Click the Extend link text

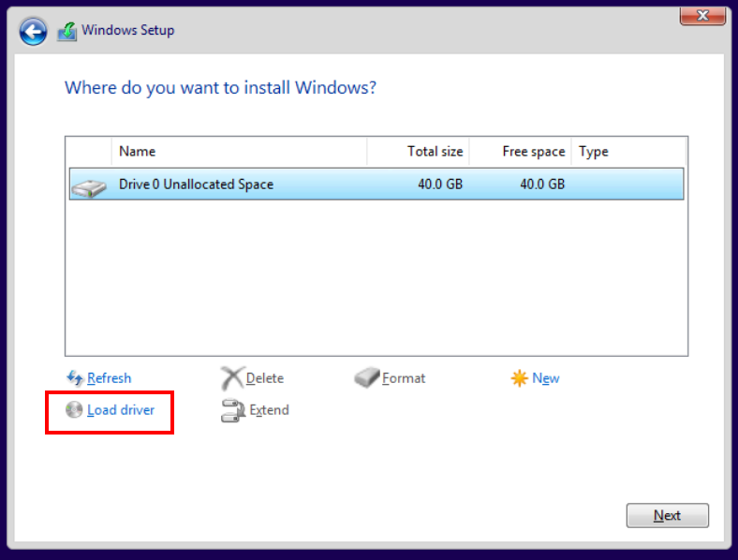(269, 410)
